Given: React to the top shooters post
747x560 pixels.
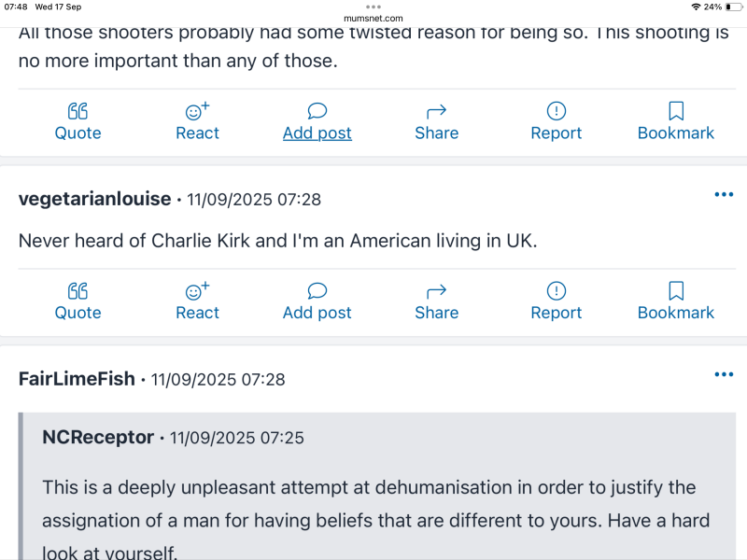Looking at the screenshot, I should tap(197, 122).
